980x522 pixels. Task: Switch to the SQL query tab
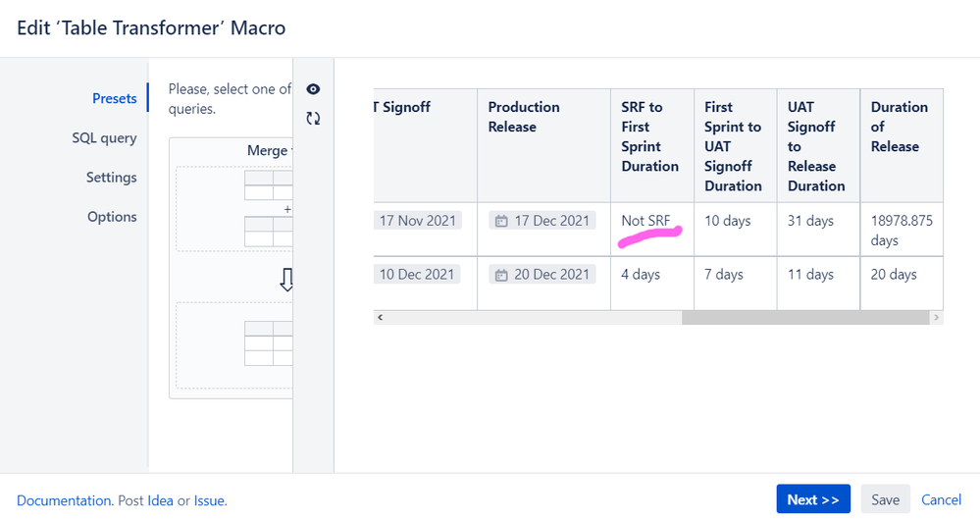(x=104, y=138)
